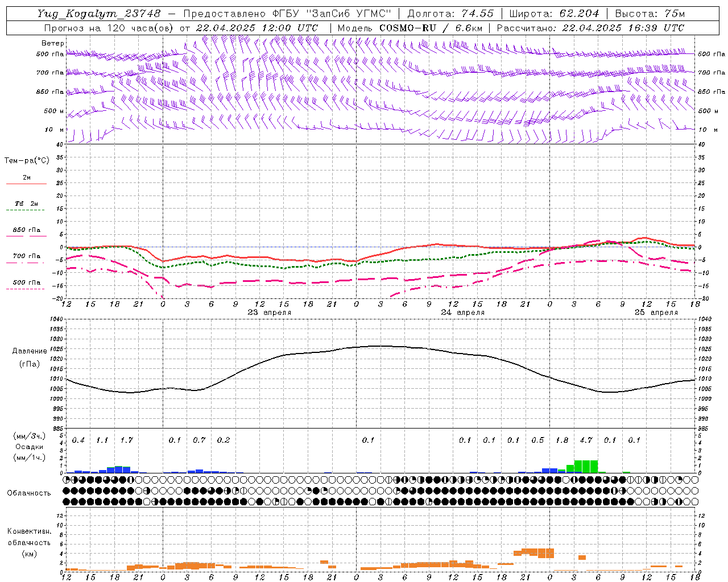Click the model label COSMO-RU / 6.6км
The height and width of the screenshot is (582, 728).
click(431, 28)
